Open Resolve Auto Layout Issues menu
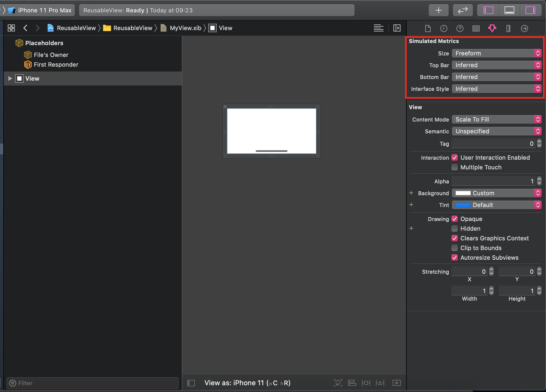The image size is (546, 392). 380,383
